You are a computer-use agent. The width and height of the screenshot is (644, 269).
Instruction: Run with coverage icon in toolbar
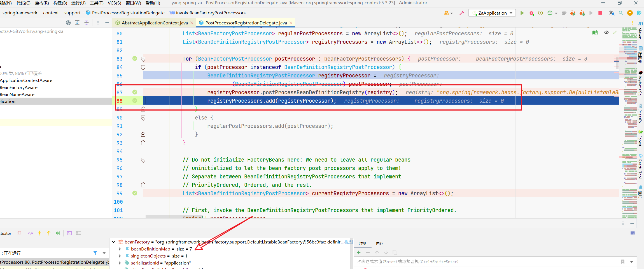[540, 13]
